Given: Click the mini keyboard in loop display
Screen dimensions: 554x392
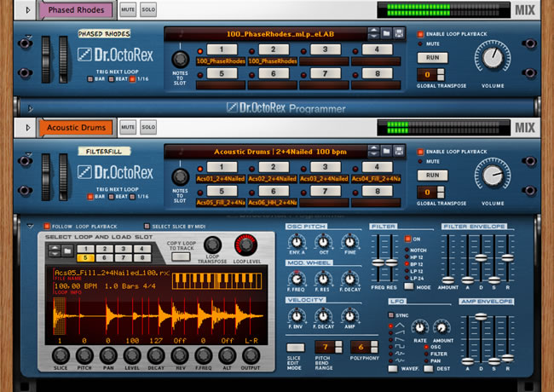Looking at the screenshot, I should click(217, 281).
